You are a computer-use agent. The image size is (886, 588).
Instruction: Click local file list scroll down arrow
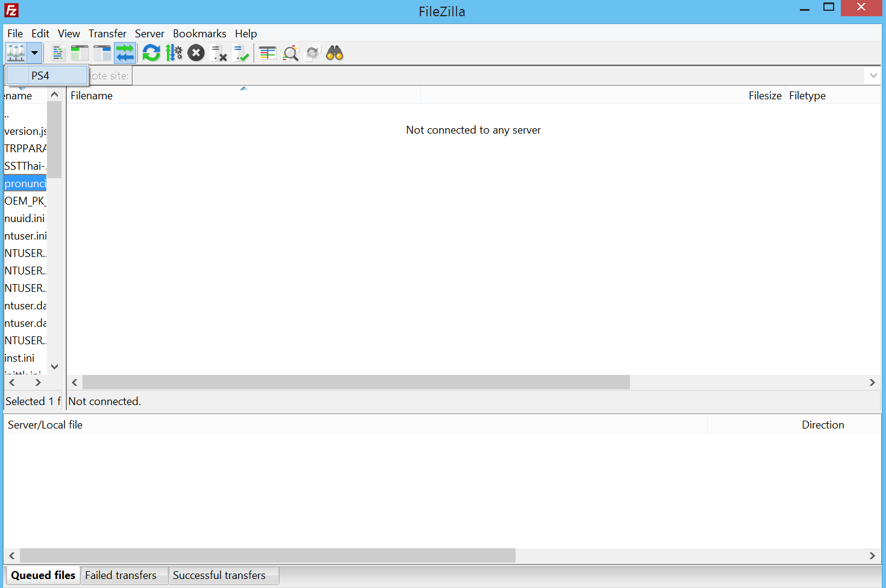(x=54, y=367)
